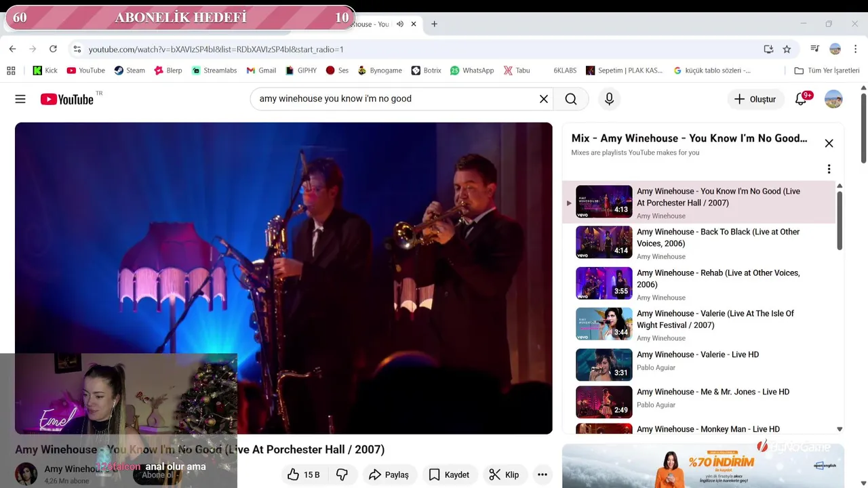Open the Chrome three-dot menu
The width and height of the screenshot is (868, 488).
(x=856, y=49)
